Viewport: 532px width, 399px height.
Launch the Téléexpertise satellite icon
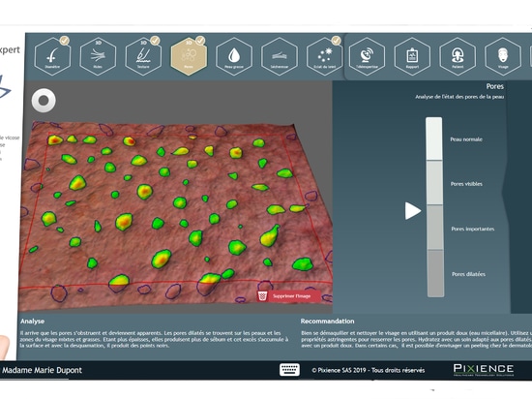[x=367, y=57]
